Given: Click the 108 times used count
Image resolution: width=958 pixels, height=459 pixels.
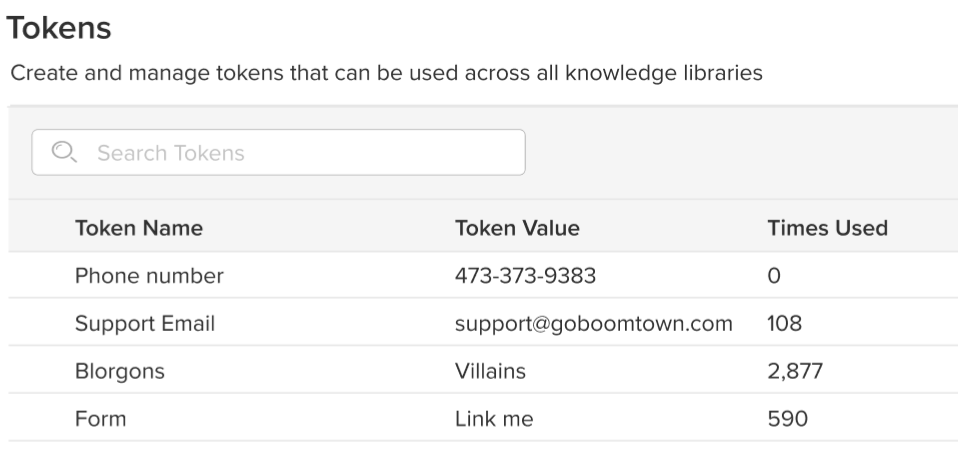Looking at the screenshot, I should tap(784, 324).
